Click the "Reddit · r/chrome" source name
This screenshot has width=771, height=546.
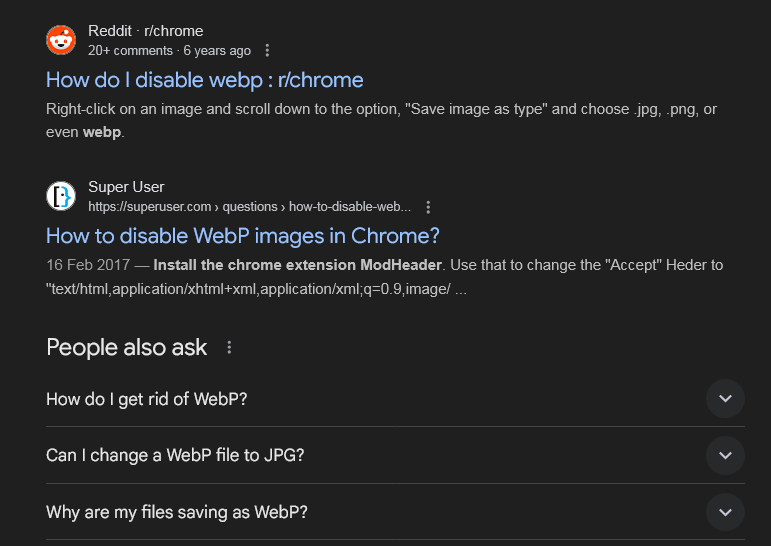coord(145,31)
